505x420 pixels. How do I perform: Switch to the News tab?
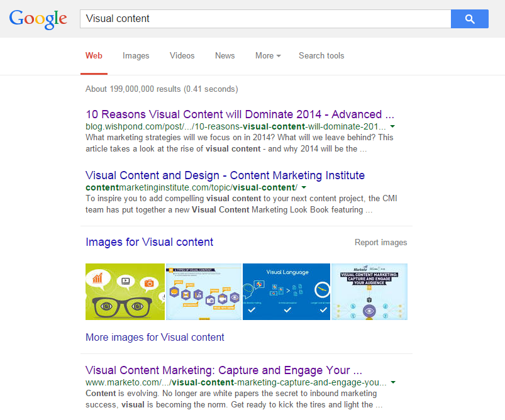225,56
